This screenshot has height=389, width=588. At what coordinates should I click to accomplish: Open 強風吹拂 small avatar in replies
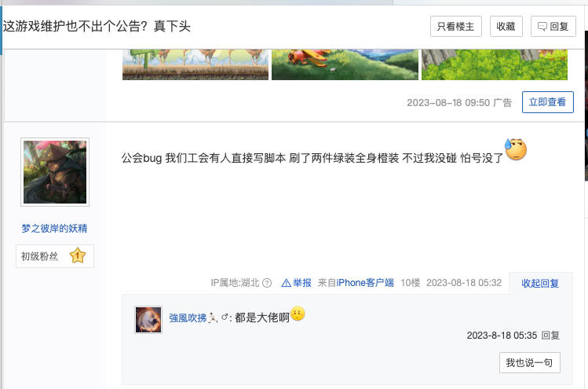(x=148, y=320)
